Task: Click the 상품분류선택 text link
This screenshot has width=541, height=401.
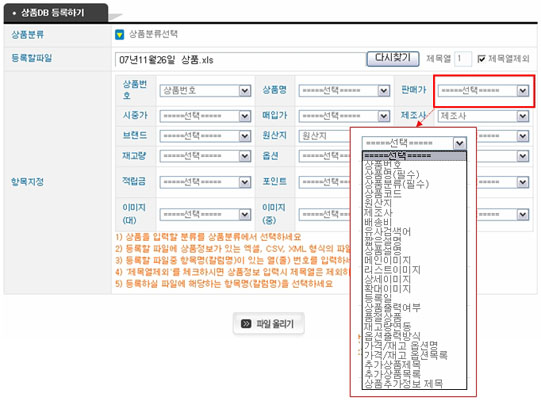Action: click(153, 34)
